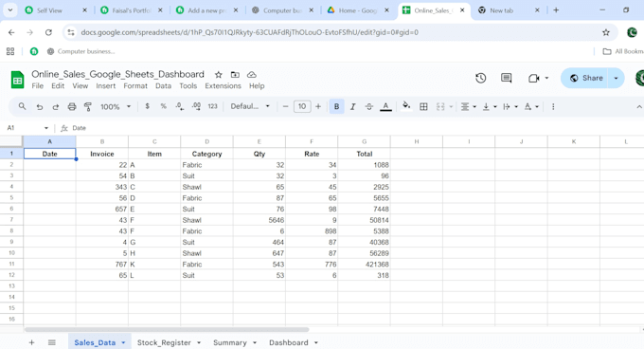
Task: Open Computer business bookmark
Action: [80, 51]
